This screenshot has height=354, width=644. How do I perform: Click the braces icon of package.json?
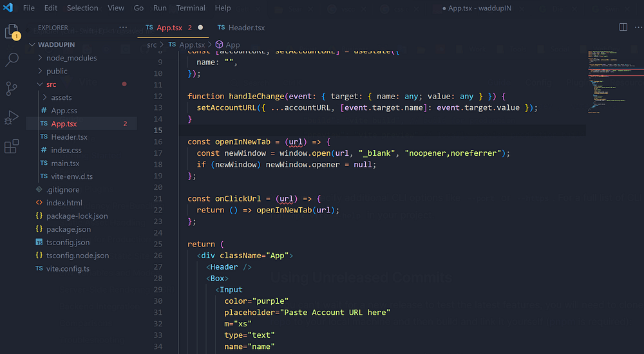point(39,228)
